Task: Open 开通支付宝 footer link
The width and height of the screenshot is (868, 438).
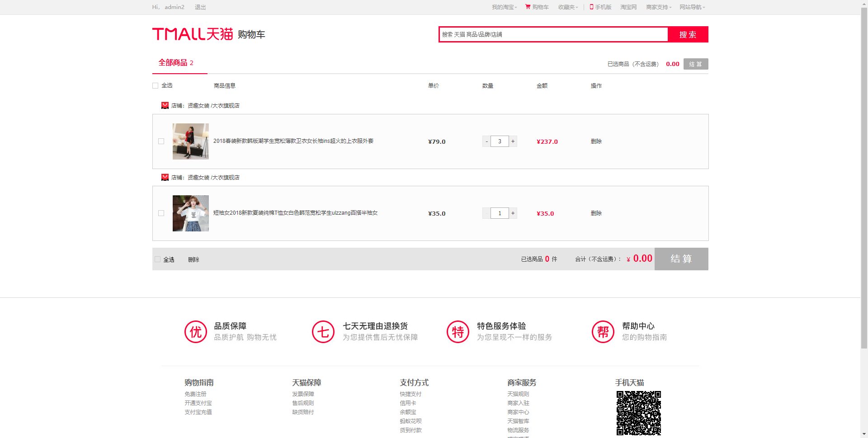Action: tap(198, 403)
